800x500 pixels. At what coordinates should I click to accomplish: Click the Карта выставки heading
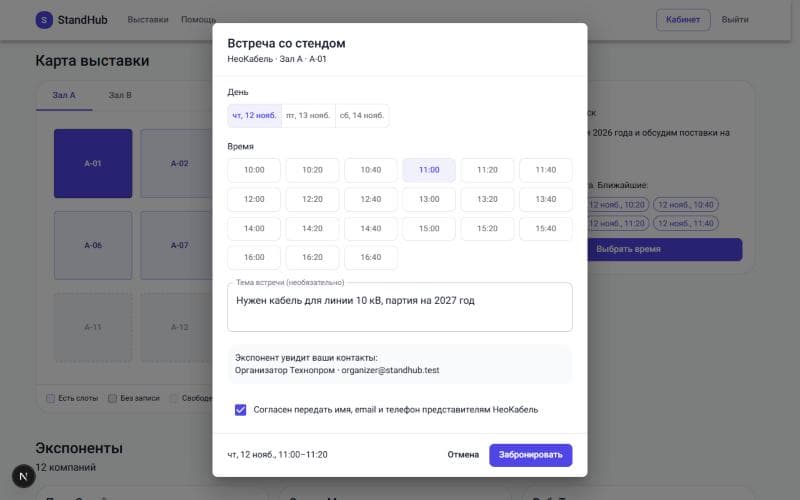[x=92, y=61]
